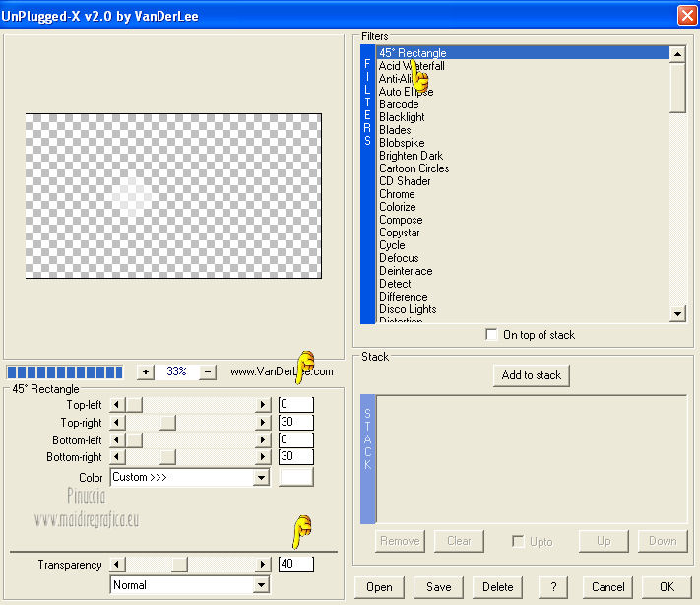Click right arrow of Bottom-left slider

pos(263,440)
